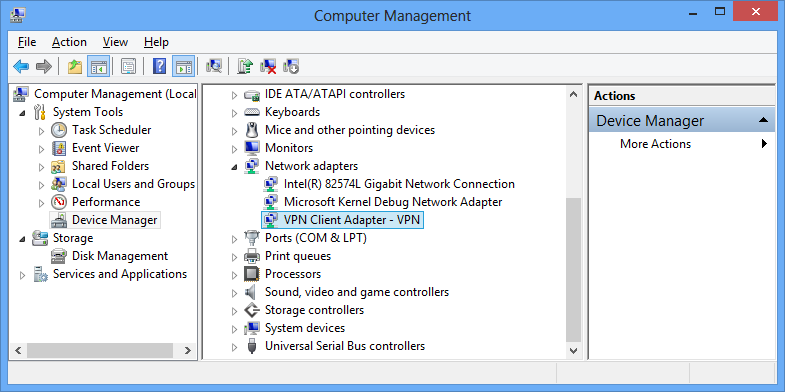Click Scan for hardware changes icon

[x=214, y=66]
